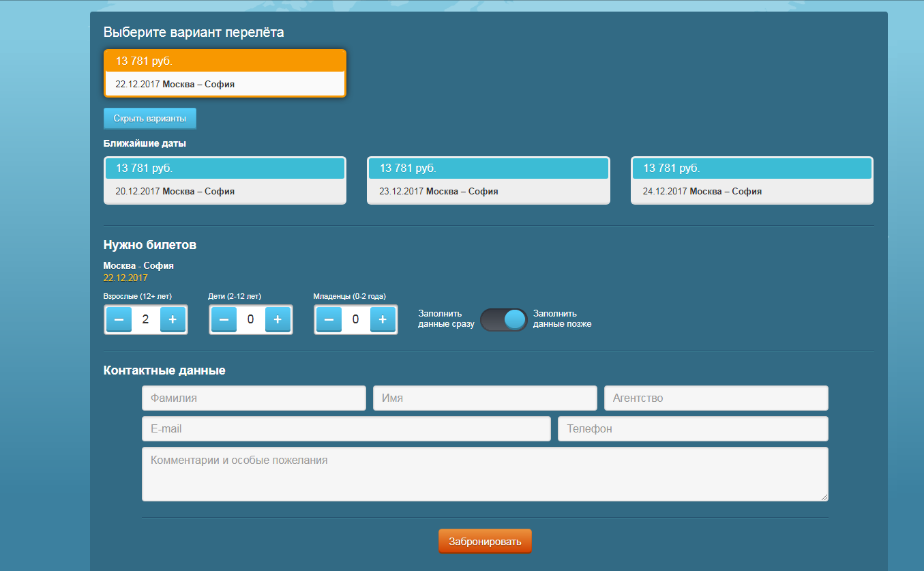Decrease adults count with minus button
This screenshot has height=571, width=924.
119,319
